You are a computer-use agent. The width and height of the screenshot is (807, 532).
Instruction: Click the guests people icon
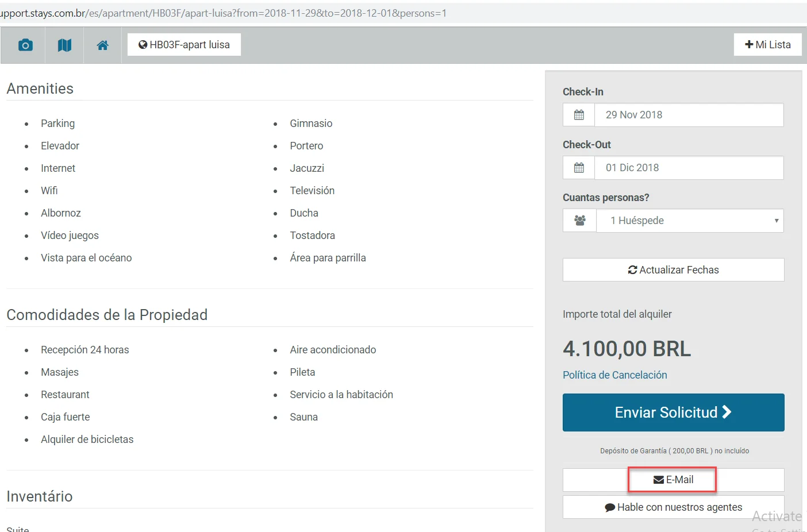(x=579, y=221)
